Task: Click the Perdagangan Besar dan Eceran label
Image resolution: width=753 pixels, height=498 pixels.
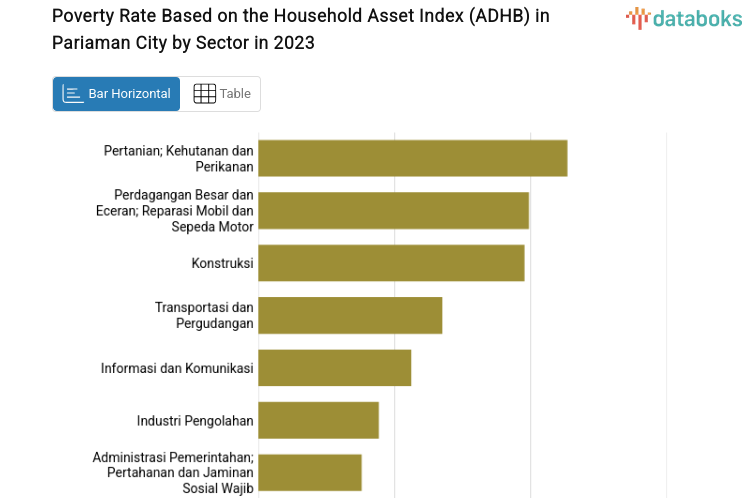Action: [184, 211]
